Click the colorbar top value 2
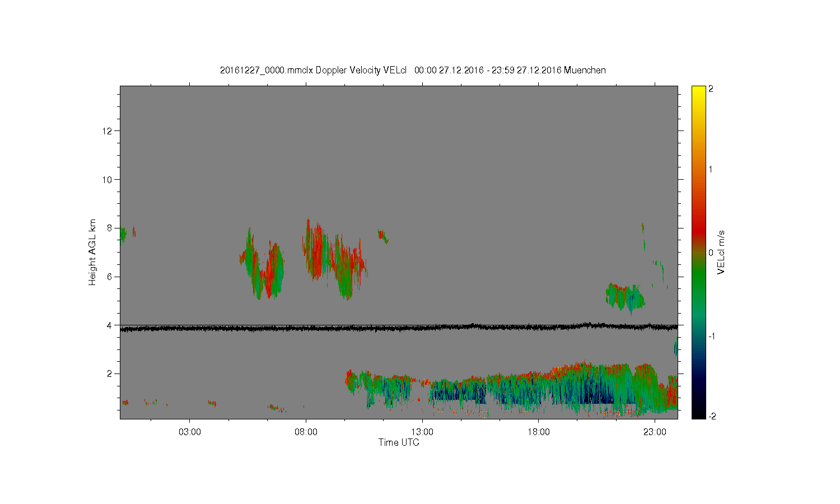This screenshot has height=504, width=840. coord(711,89)
